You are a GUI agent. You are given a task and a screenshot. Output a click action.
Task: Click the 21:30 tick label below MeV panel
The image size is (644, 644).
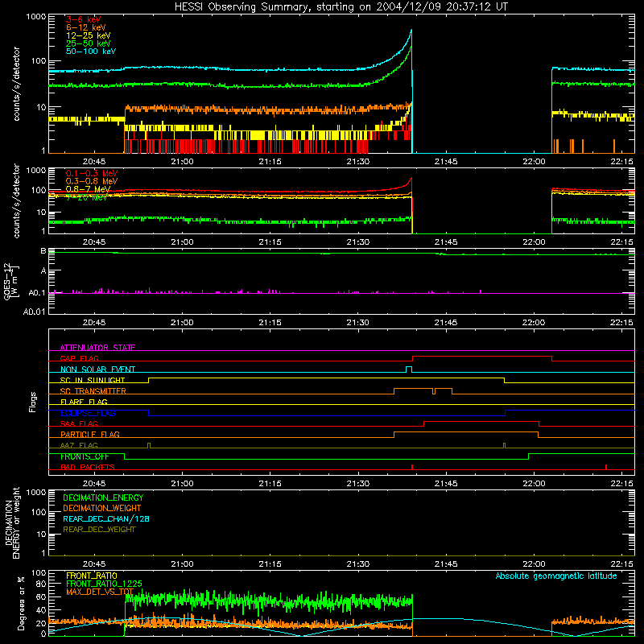tap(357, 242)
